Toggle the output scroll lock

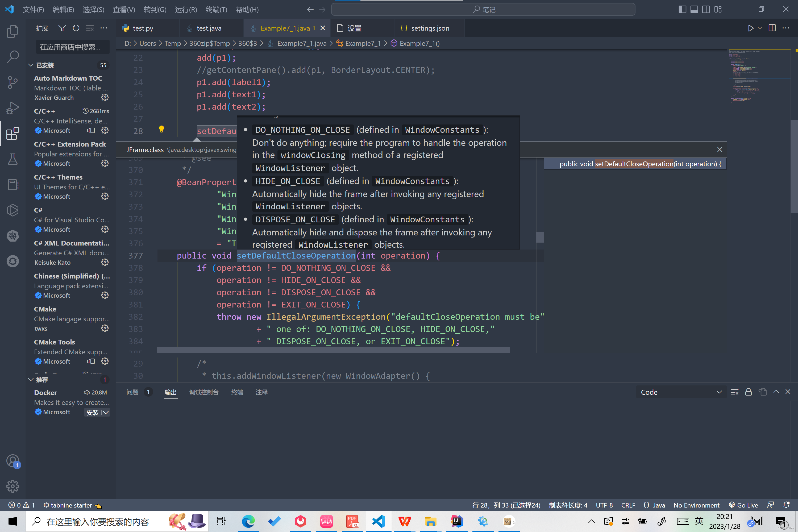(x=749, y=392)
